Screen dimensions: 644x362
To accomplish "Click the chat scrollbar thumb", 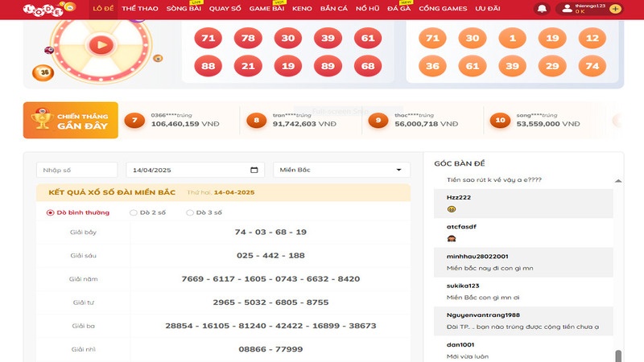I will (618, 355).
